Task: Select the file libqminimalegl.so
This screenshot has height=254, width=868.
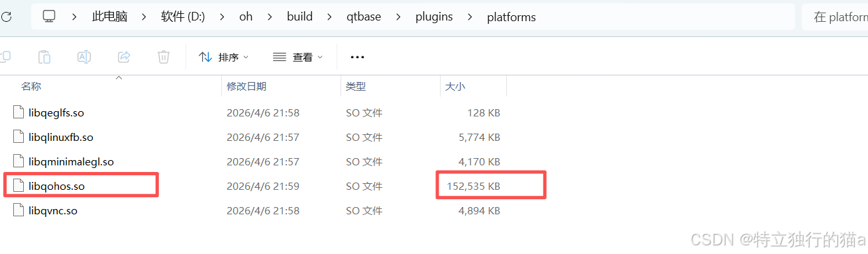Action: 72,161
